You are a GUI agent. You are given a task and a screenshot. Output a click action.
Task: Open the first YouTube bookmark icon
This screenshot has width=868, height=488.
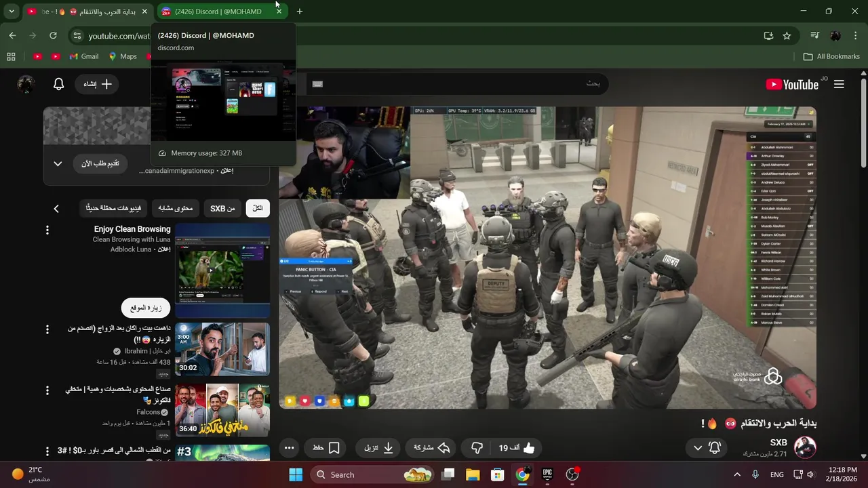point(37,56)
